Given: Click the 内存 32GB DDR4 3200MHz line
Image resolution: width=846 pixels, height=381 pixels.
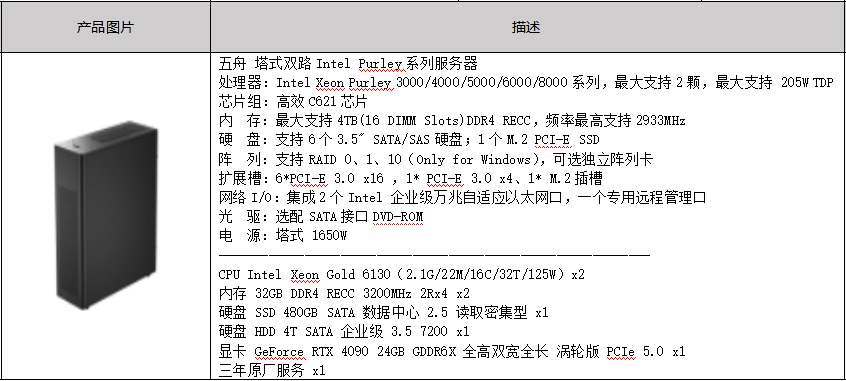Looking at the screenshot, I should [x=344, y=294].
